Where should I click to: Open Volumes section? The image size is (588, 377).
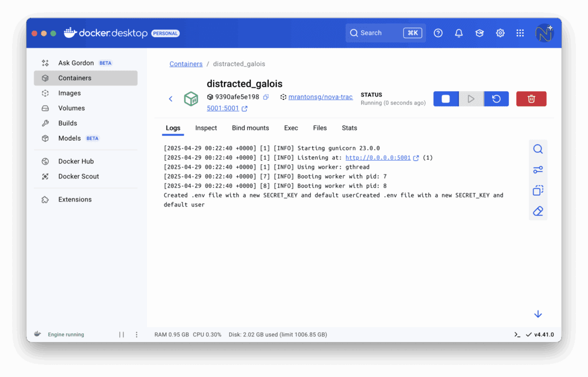coord(86,108)
